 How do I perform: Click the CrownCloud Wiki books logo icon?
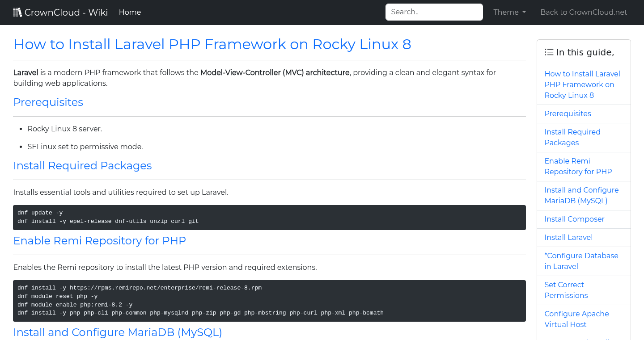pyautogui.click(x=17, y=13)
